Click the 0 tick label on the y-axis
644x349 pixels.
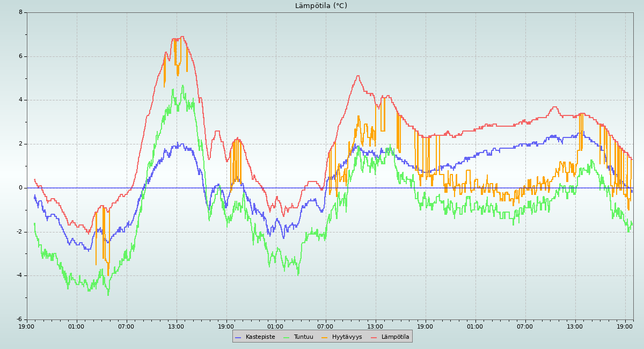click(x=20, y=188)
